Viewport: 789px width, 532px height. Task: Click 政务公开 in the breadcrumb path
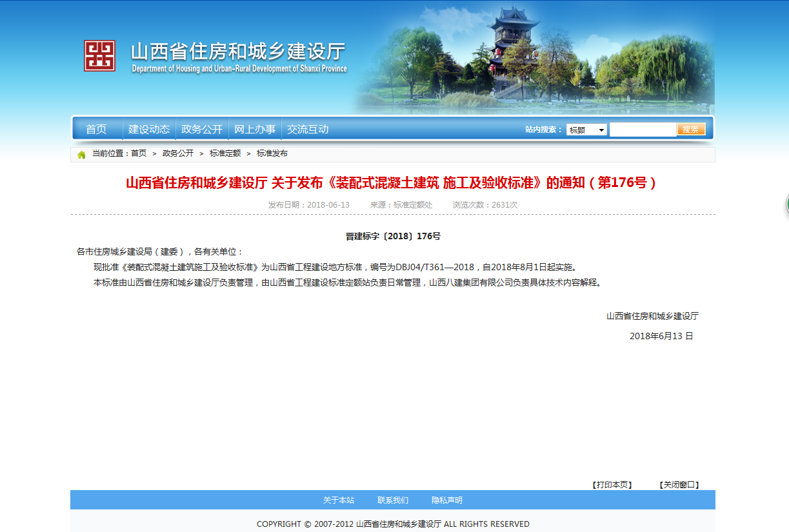[x=178, y=153]
